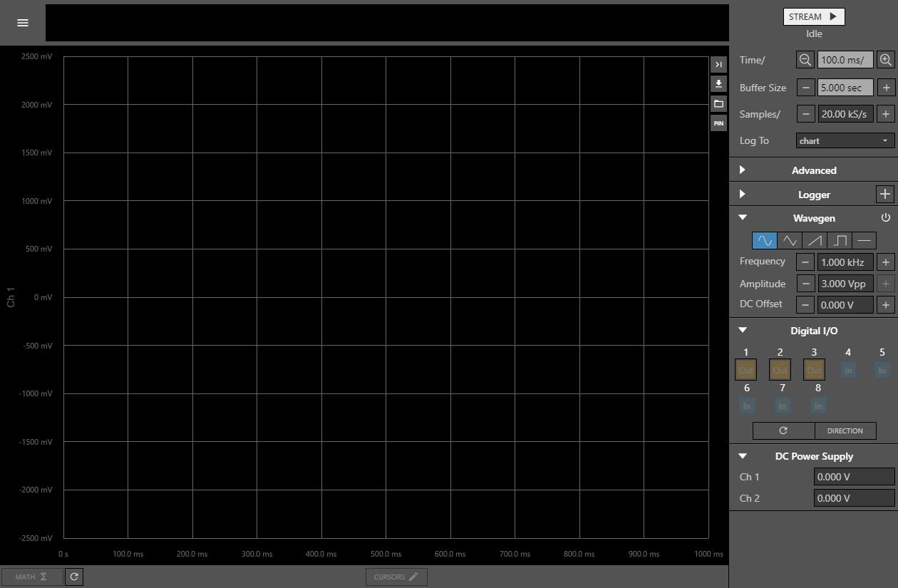
Task: Click the PIN chart button
Action: (x=718, y=123)
